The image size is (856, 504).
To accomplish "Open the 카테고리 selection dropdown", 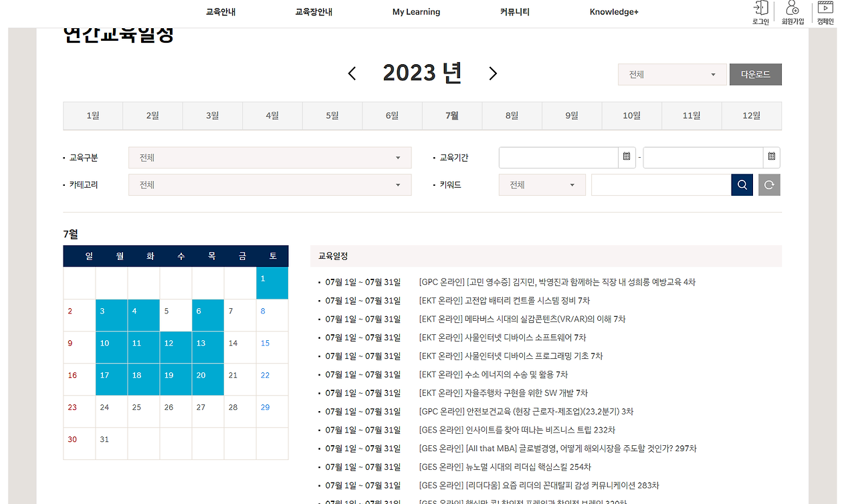I will point(270,184).
